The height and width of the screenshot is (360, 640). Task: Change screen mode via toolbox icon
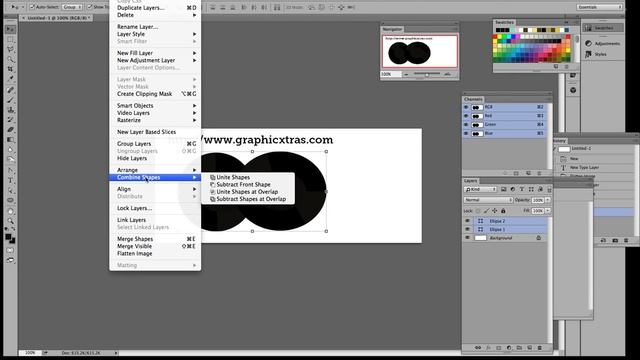pos(10,260)
